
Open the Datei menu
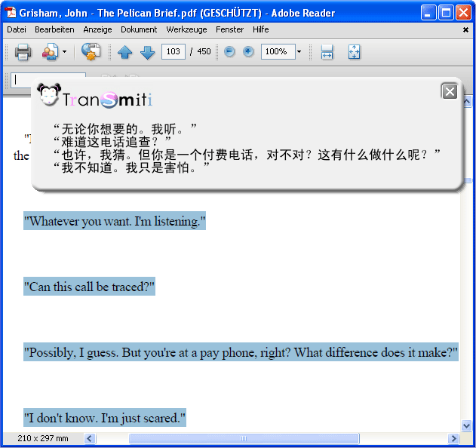tap(17, 29)
